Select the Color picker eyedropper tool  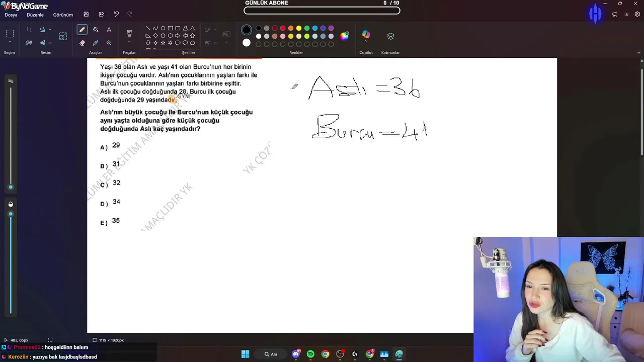(x=96, y=43)
